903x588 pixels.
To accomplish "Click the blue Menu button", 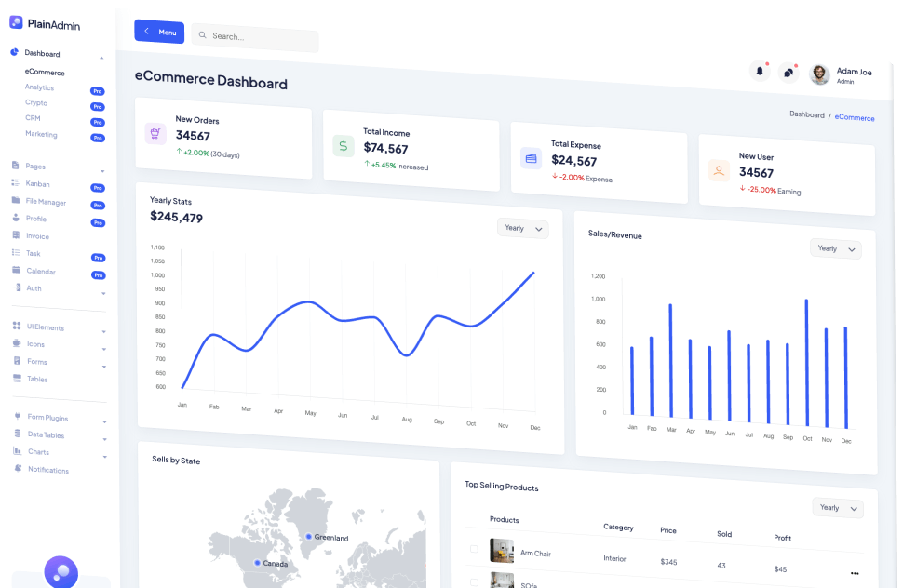I will (x=159, y=32).
